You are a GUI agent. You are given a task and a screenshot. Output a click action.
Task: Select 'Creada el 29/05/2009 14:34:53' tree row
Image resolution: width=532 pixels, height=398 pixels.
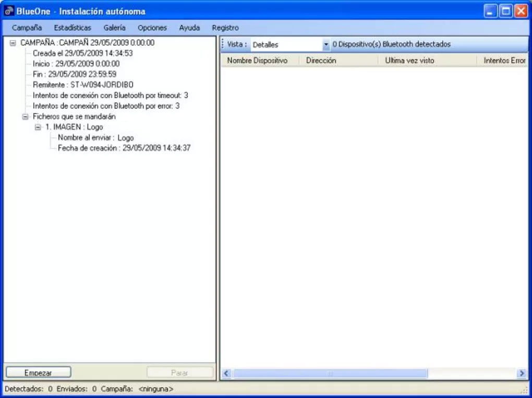(x=83, y=53)
